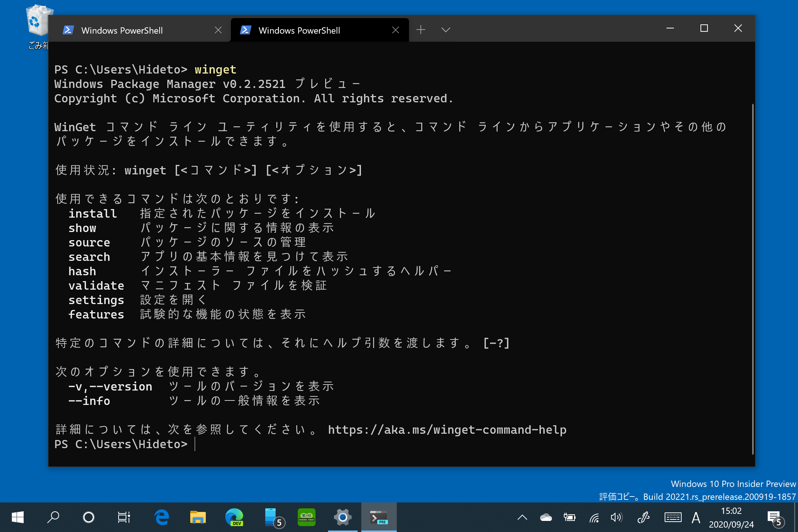This screenshot has width=798, height=532.
Task: Open Task View
Action: point(124,517)
